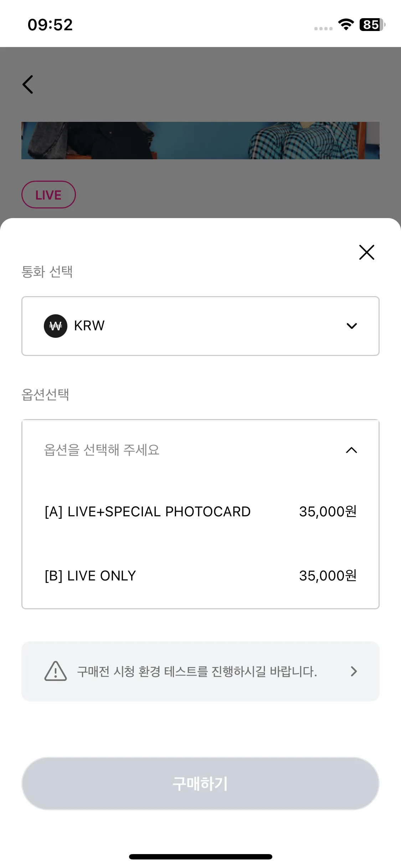Click the currency dropdown chevron arrow
This screenshot has width=401, height=868.
351,326
